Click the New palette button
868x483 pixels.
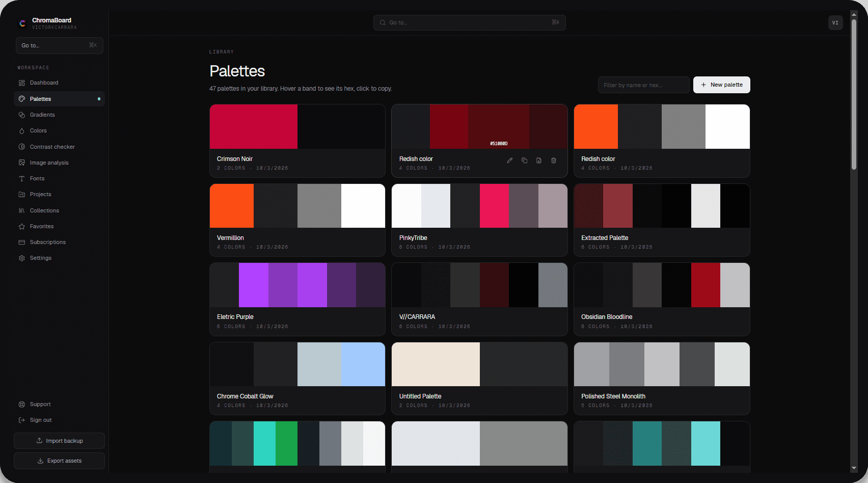coord(721,85)
